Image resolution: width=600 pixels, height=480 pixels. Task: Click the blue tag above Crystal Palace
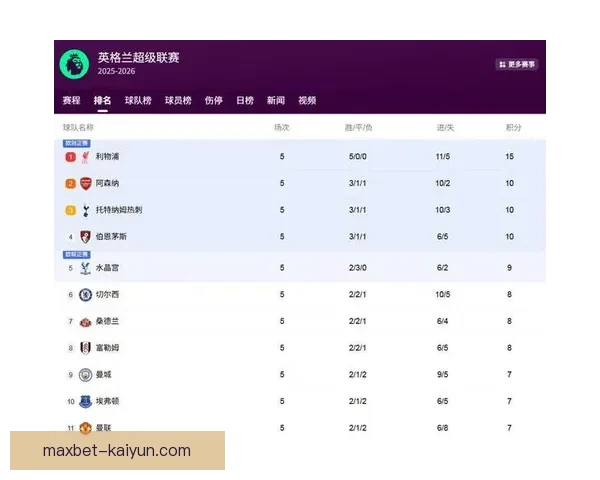[77, 255]
